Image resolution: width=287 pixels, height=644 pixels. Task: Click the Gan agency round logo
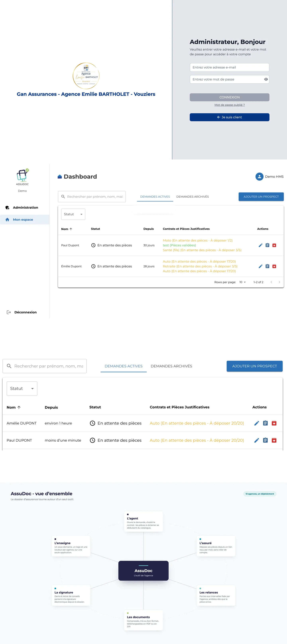(x=86, y=76)
